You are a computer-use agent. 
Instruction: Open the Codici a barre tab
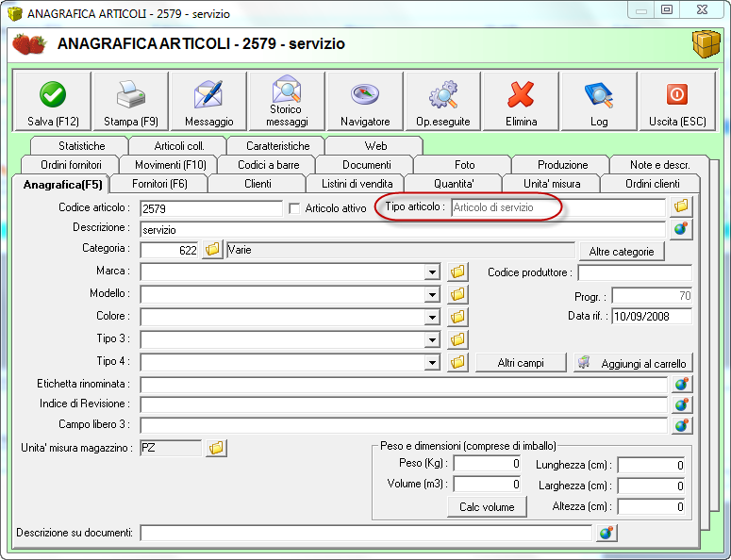(269, 164)
